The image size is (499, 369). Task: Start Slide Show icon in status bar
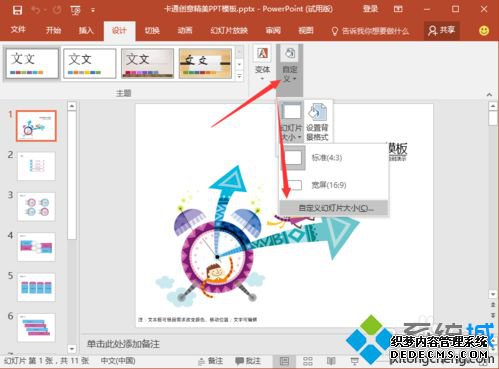[355, 361]
